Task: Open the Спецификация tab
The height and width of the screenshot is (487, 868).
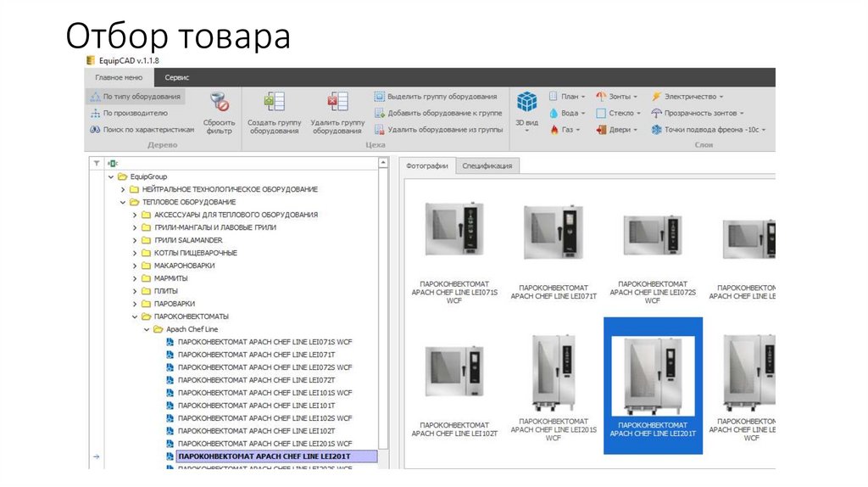Action: point(487,165)
